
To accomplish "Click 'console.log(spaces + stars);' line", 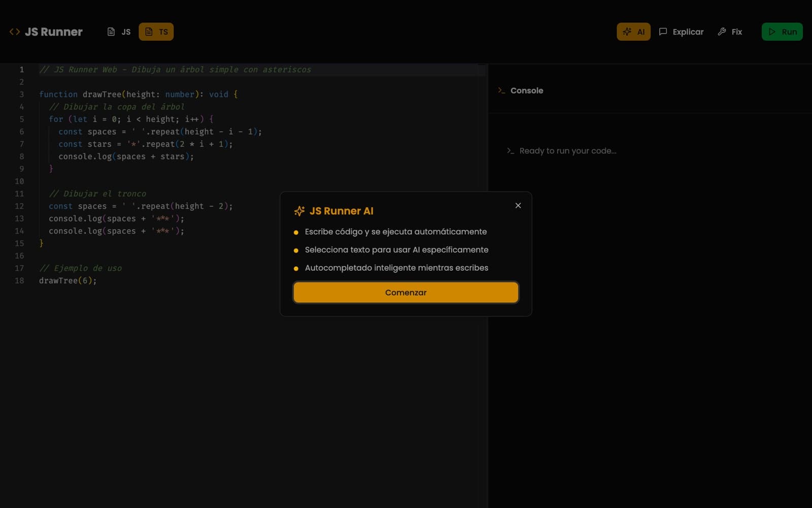I will coord(126,156).
